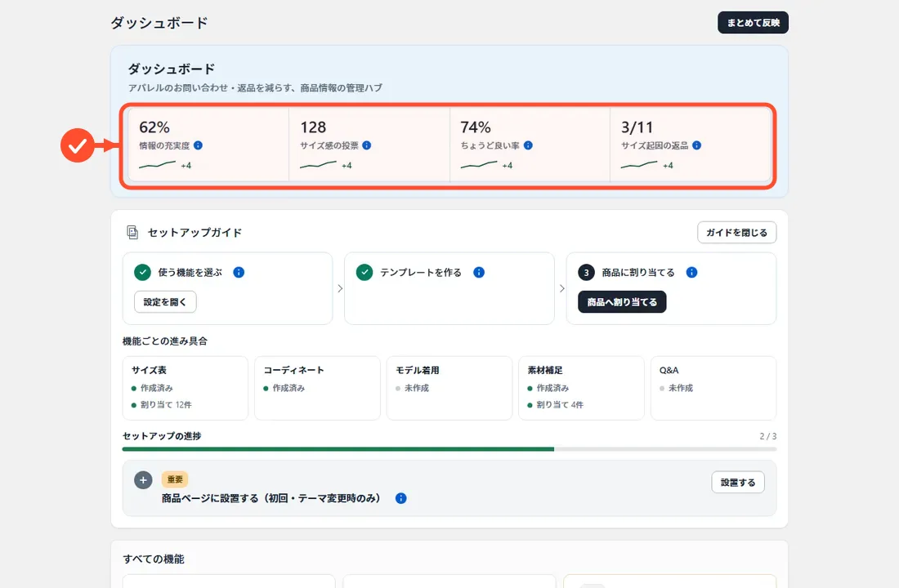Click sparkline trend under サイズ起因の返品
The image size is (899, 588).
[x=639, y=165]
